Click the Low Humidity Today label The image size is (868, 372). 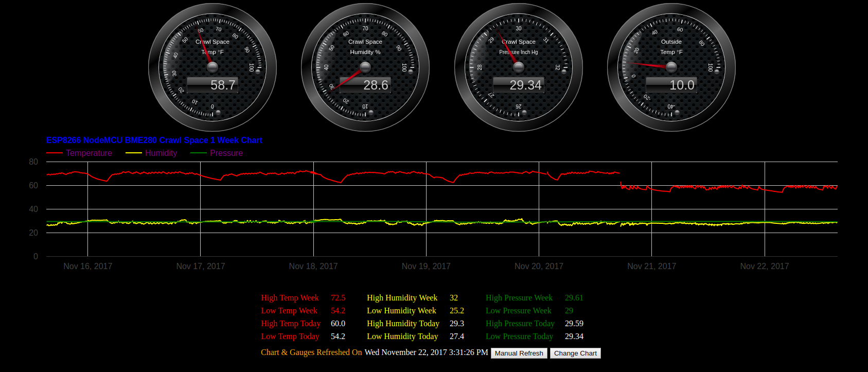pos(402,336)
